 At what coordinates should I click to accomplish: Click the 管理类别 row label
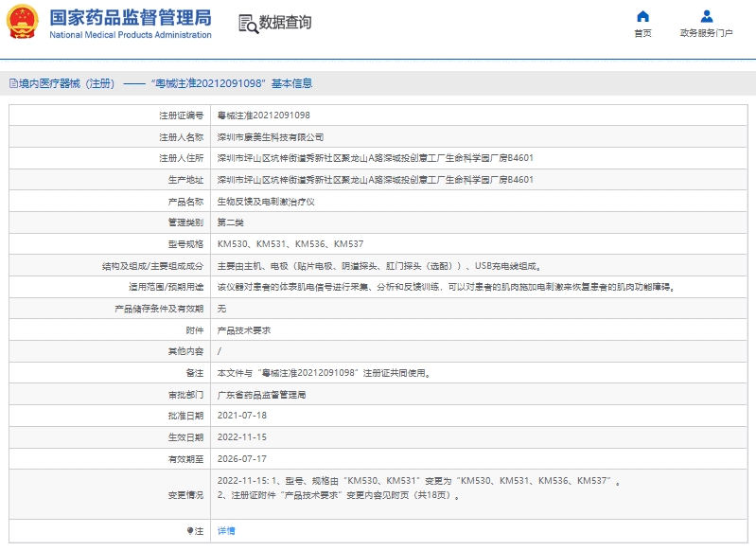point(185,222)
